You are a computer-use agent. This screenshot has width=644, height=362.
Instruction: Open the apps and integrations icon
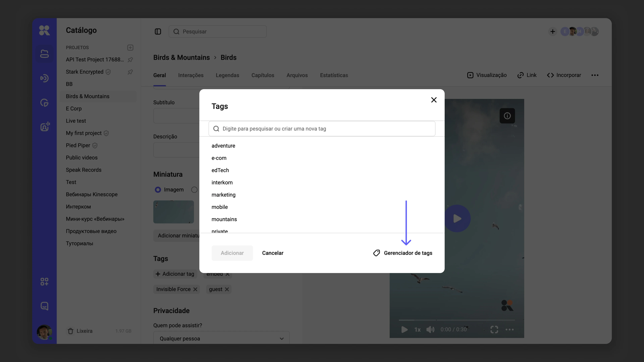[44, 282]
